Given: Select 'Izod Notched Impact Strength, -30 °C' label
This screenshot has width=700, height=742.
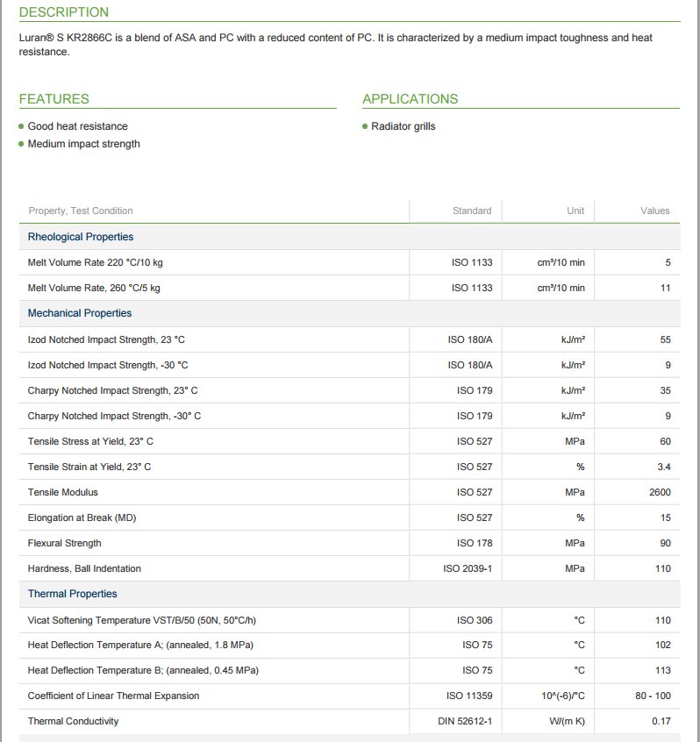Looking at the screenshot, I should click(x=108, y=366).
